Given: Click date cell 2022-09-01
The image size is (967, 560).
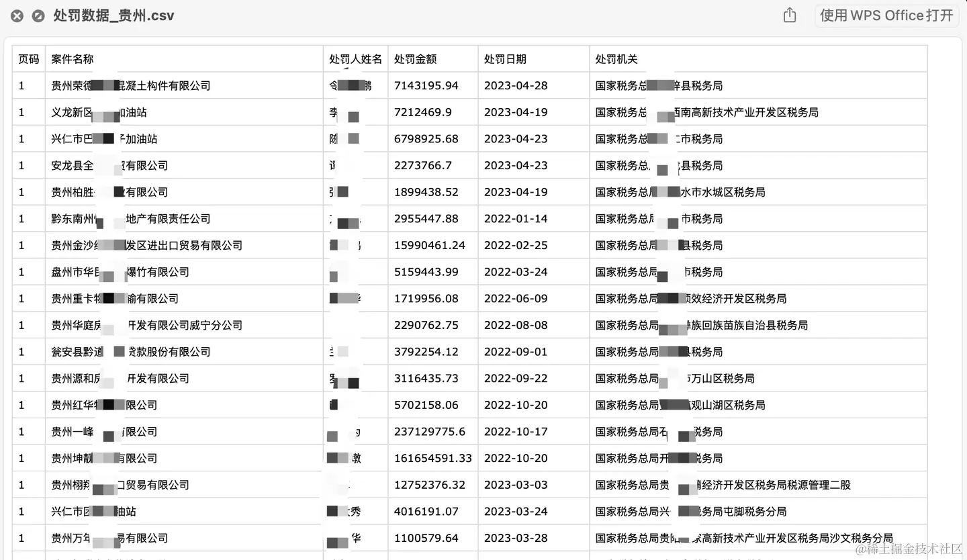Looking at the screenshot, I should pos(534,352).
